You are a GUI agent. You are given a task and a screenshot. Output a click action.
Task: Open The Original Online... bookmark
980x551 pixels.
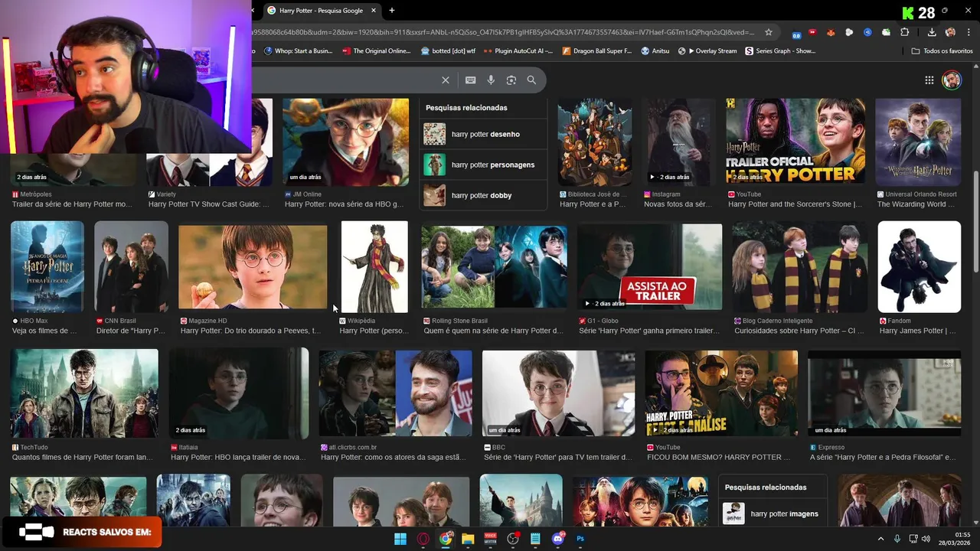click(x=377, y=51)
